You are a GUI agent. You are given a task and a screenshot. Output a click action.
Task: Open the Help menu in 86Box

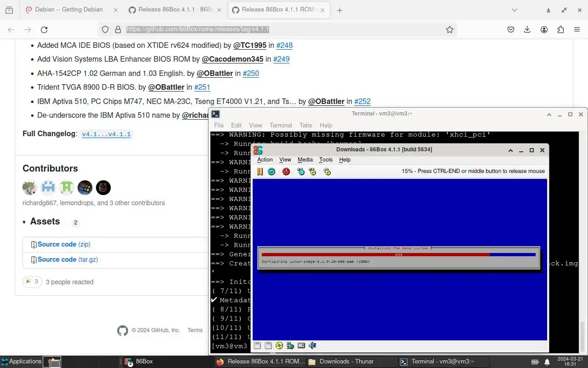pyautogui.click(x=345, y=160)
